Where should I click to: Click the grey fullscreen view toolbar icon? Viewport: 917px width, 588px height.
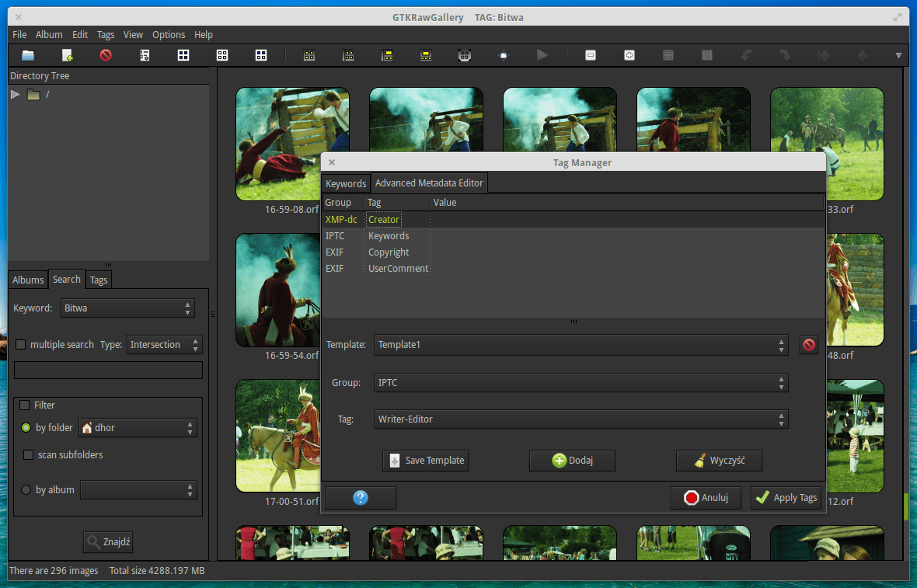pyautogui.click(x=465, y=55)
